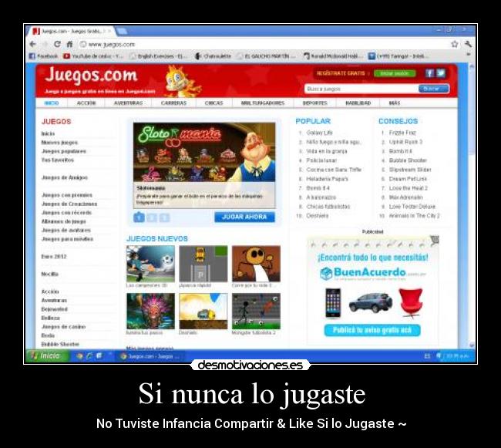This screenshot has height=448, width=501.
Task: Open the Ronald McDonald bookmark
Action: click(x=332, y=56)
